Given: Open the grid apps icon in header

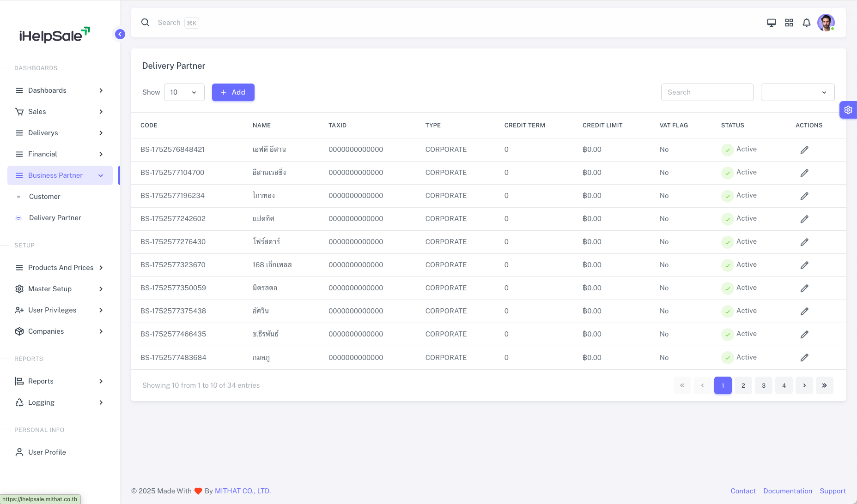Looking at the screenshot, I should [x=789, y=23].
